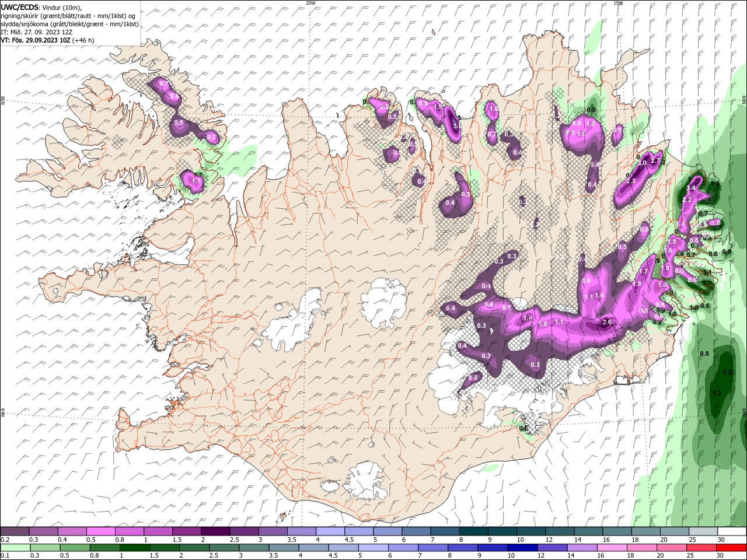Pick the dark mauve 0.2 snow scale swatch
Image resolution: width=747 pixels, height=560 pixels.
pos(15,531)
